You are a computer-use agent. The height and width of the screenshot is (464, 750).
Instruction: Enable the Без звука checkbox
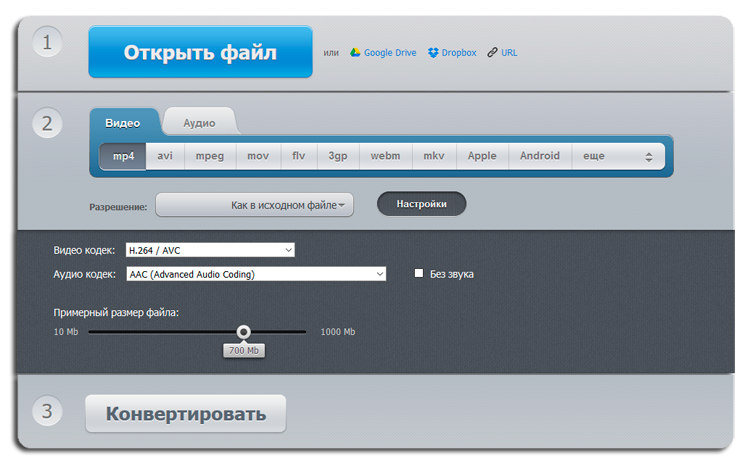pos(420,273)
